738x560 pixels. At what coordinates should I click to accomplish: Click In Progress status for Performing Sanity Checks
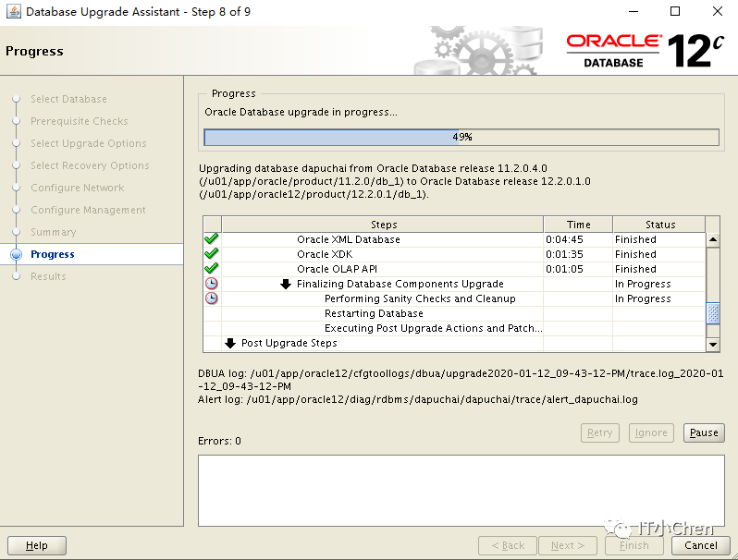click(643, 298)
